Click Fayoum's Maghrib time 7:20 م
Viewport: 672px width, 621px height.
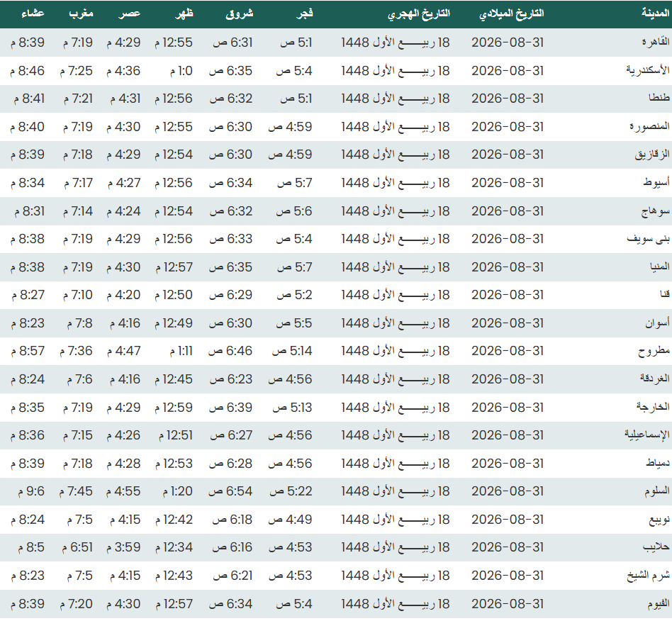point(77,604)
